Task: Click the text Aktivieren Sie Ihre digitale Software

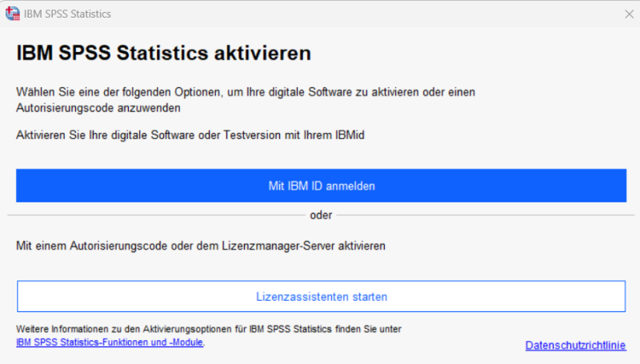Action: click(190, 135)
